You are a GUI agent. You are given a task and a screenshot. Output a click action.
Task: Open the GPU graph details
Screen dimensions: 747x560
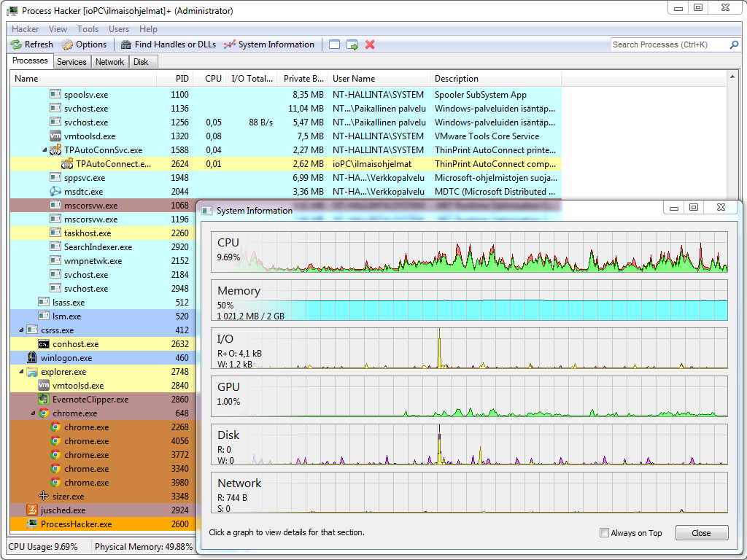click(x=469, y=396)
